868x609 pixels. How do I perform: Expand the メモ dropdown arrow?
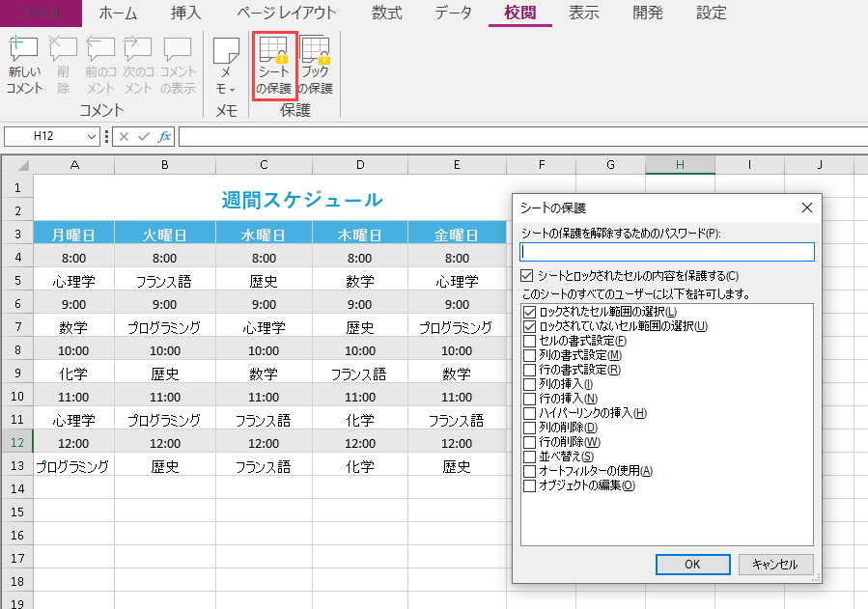click(232, 89)
